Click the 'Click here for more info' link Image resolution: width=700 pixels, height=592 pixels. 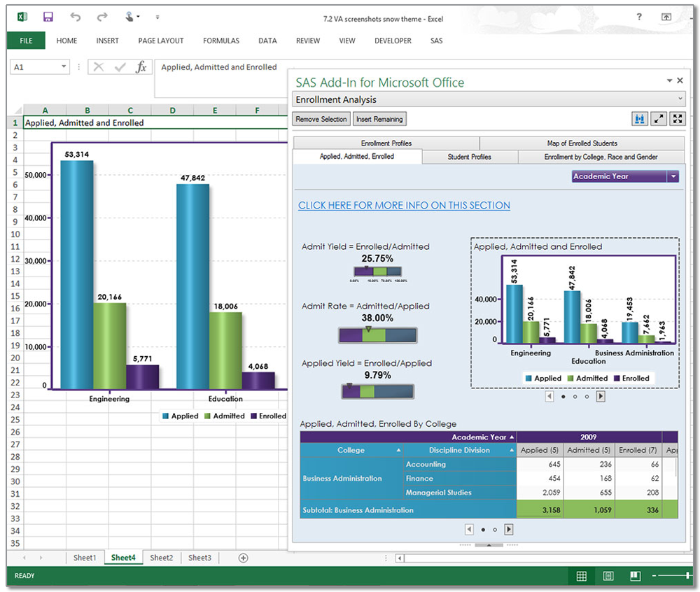pos(404,205)
